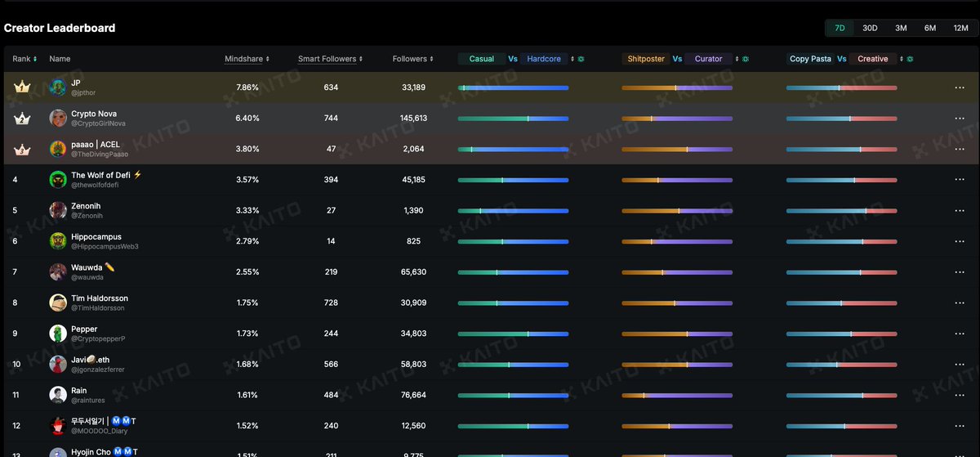Click the third-place crown beside paaao
This screenshot has width=980, height=457.
click(22, 149)
